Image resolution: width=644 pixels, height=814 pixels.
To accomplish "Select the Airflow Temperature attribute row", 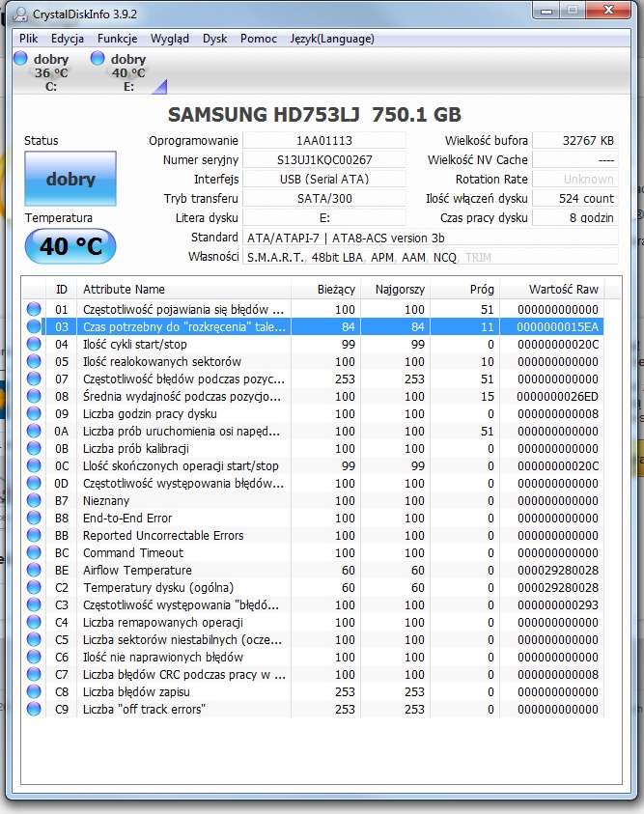I will click(313, 570).
